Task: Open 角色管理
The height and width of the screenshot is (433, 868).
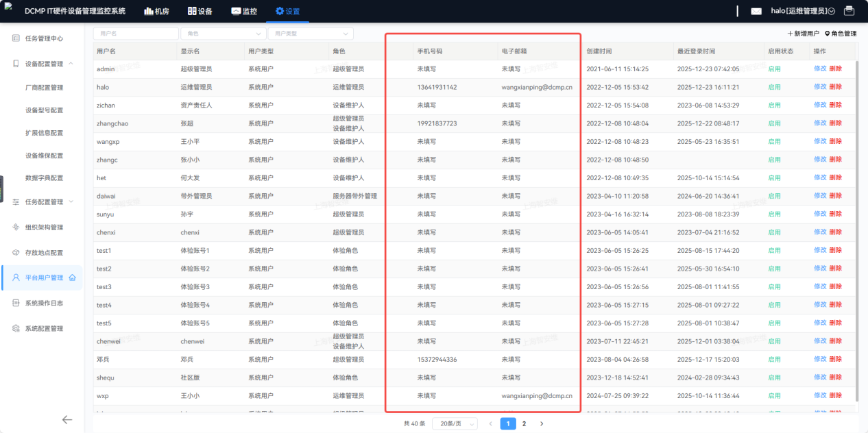Action: pos(841,33)
